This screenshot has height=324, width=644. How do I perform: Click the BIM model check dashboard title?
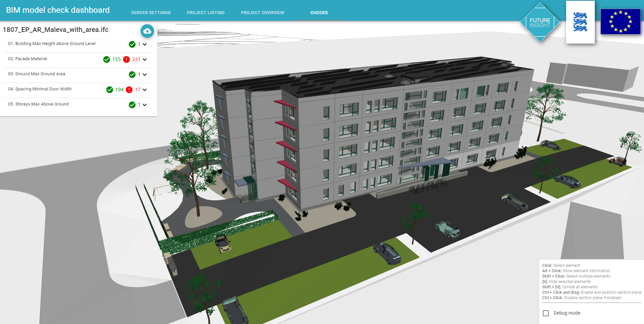pos(58,10)
